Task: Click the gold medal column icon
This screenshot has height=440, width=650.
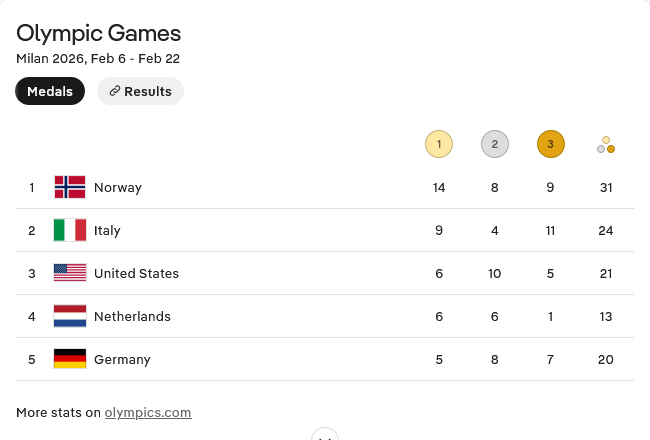Action: 439,145
